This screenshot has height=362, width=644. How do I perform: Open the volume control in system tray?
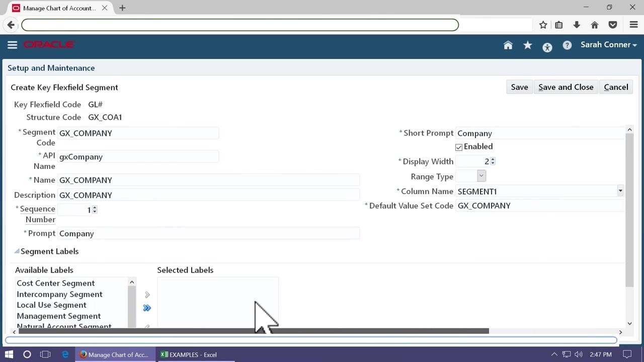[x=579, y=354]
